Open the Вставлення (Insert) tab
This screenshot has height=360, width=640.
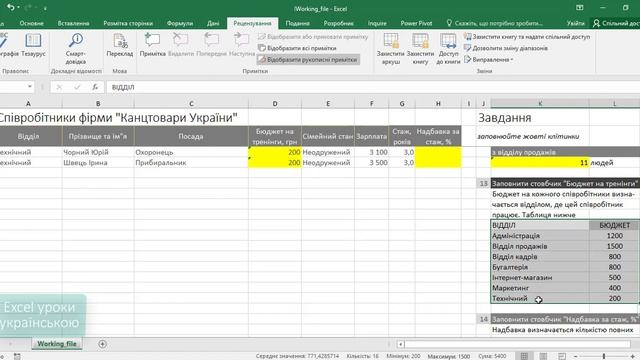[x=73, y=23]
